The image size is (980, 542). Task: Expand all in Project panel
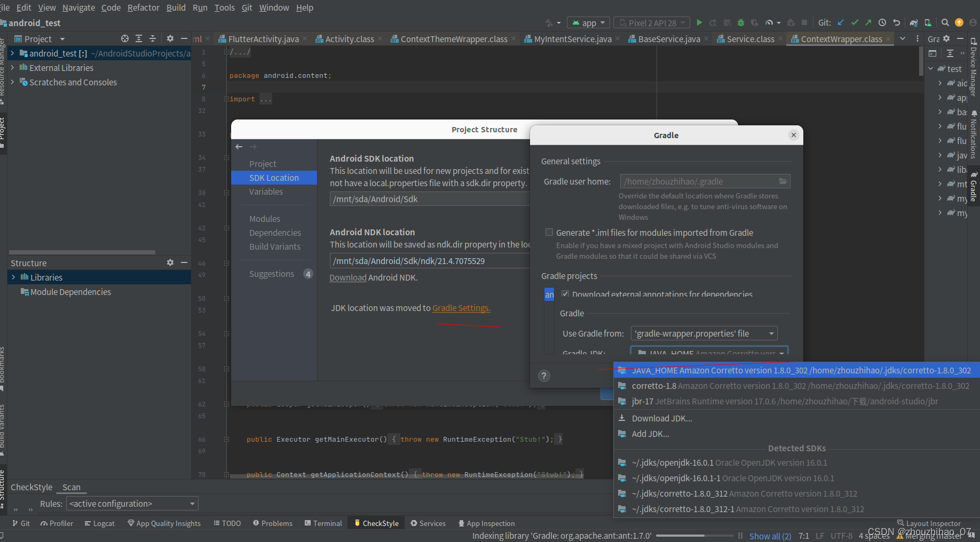click(139, 39)
